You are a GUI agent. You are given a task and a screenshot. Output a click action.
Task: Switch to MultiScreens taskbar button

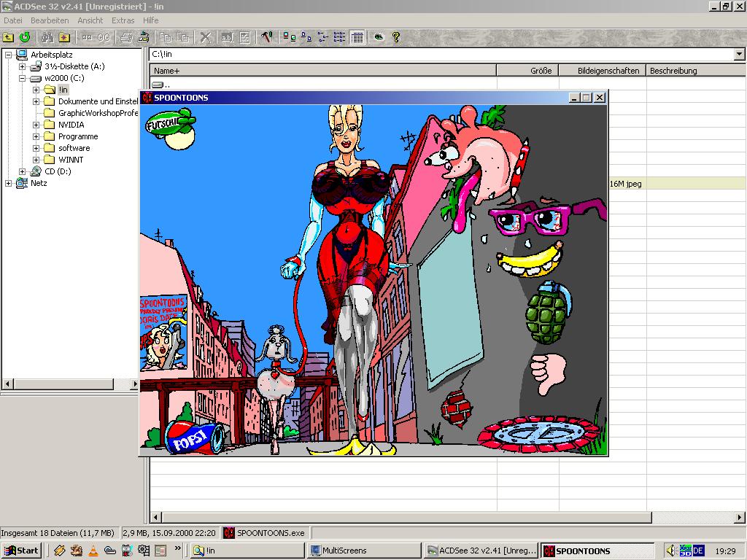(x=365, y=551)
